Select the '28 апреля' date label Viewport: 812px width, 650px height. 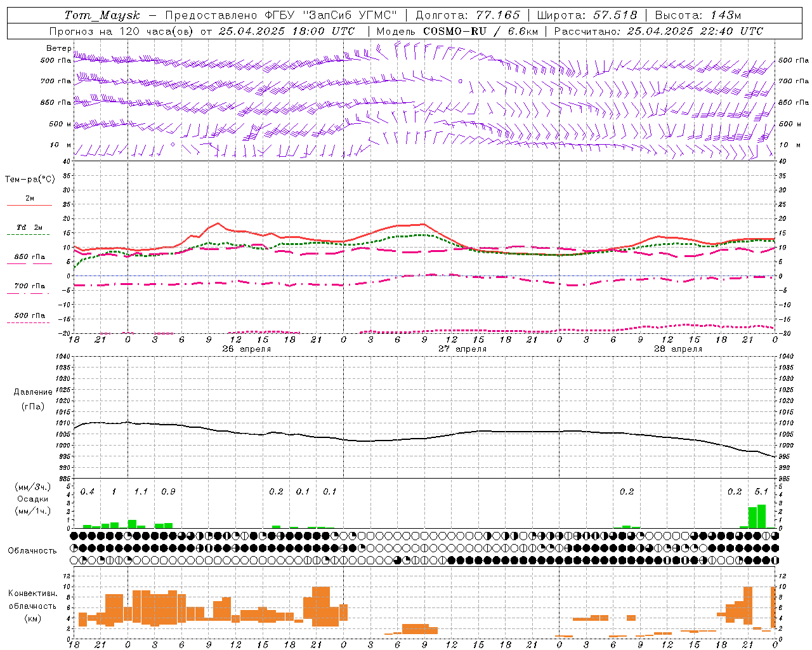pos(678,349)
